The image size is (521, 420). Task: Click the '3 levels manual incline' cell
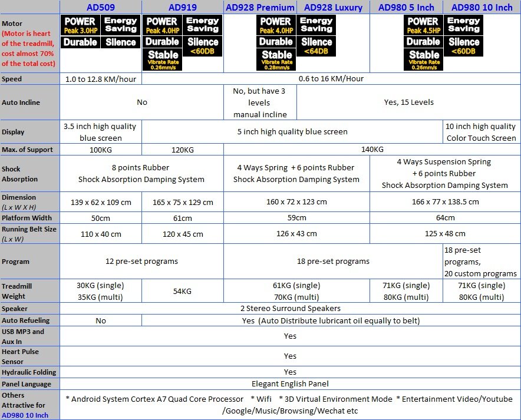[x=260, y=102]
